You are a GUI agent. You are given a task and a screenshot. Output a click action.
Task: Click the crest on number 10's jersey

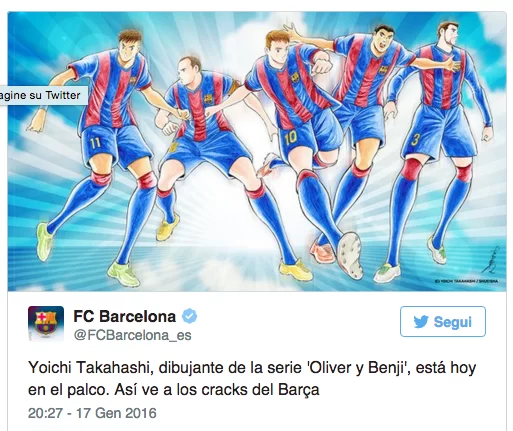tap(295, 78)
